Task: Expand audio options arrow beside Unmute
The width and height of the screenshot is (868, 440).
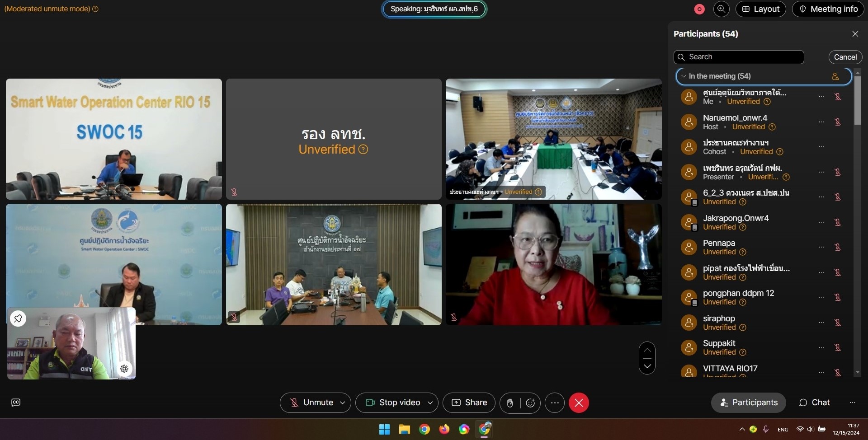Action: [343, 403]
